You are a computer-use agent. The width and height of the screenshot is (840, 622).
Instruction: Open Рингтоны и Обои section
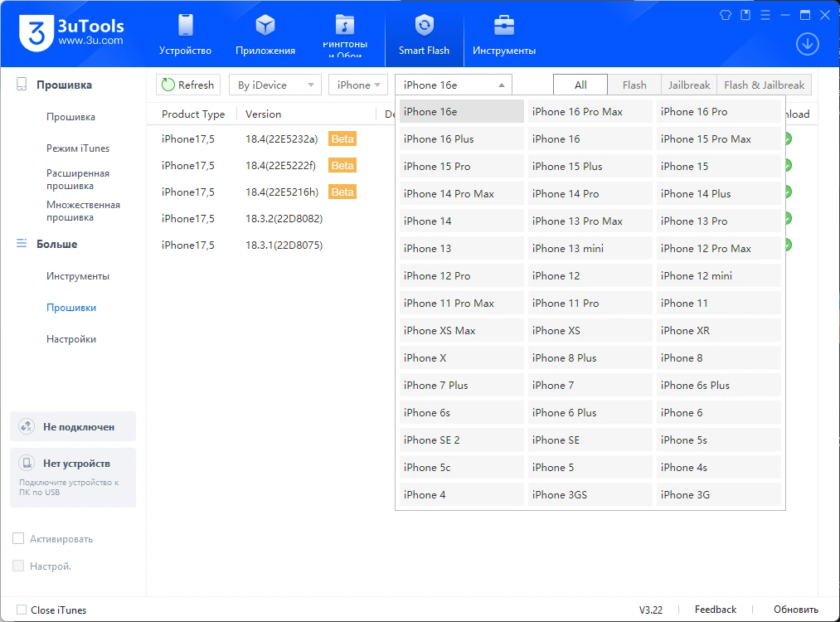pyautogui.click(x=344, y=35)
